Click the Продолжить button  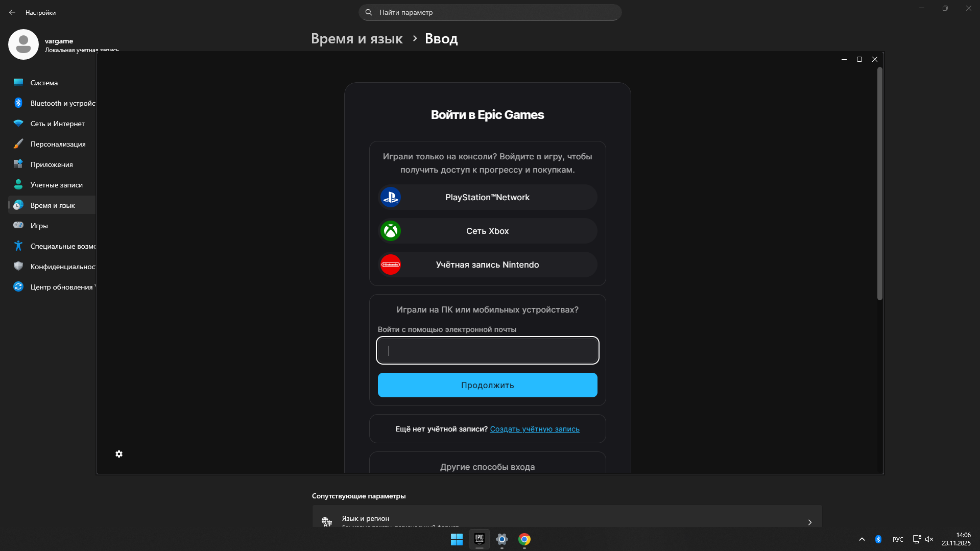487,385
